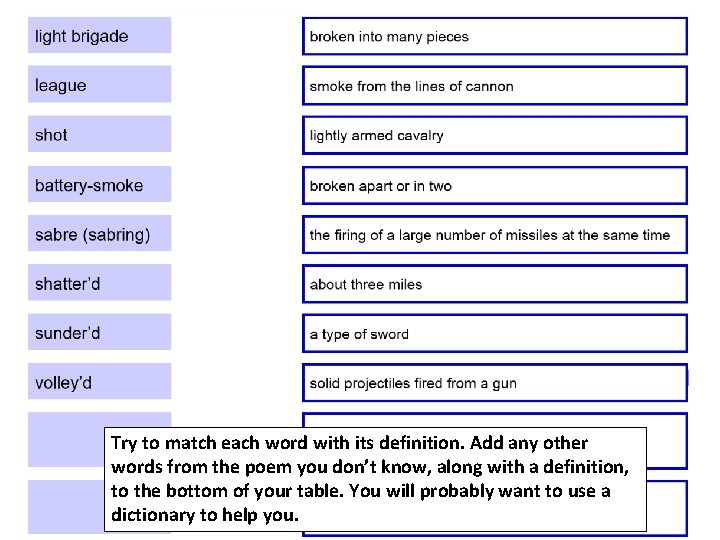
Task: Click the instruction text box about matching
Action: (375, 479)
